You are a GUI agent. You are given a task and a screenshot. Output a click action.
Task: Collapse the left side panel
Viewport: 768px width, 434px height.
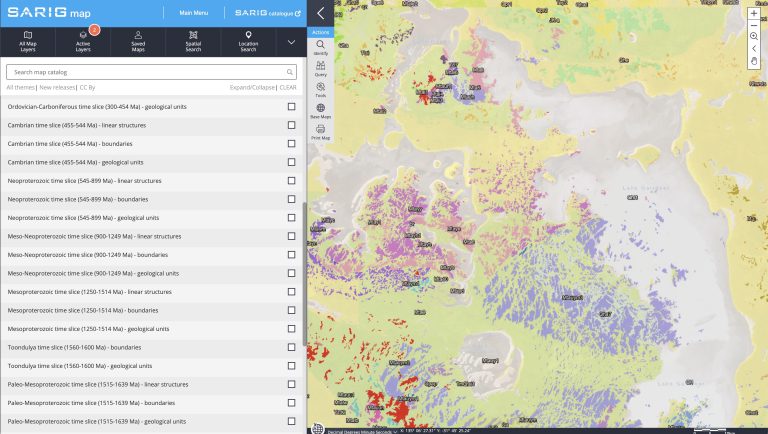pyautogui.click(x=320, y=13)
